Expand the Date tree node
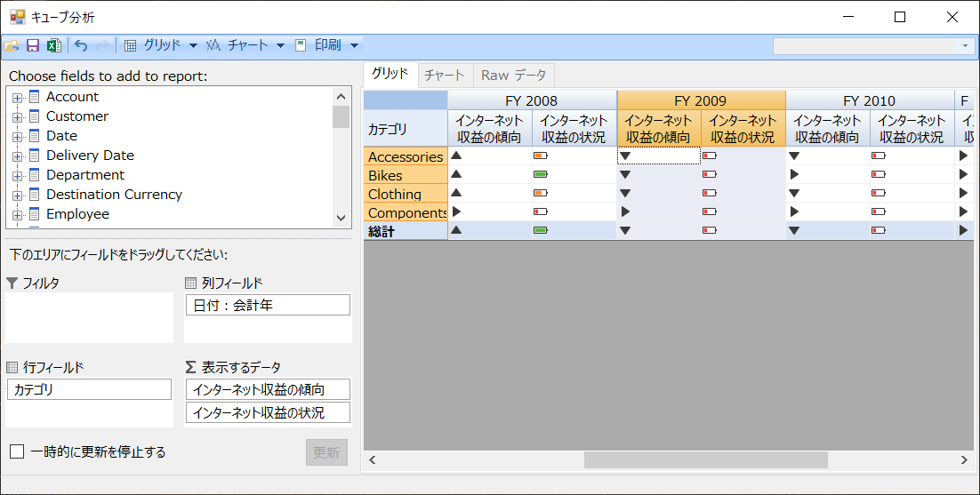This screenshot has width=980, height=495. [17, 137]
